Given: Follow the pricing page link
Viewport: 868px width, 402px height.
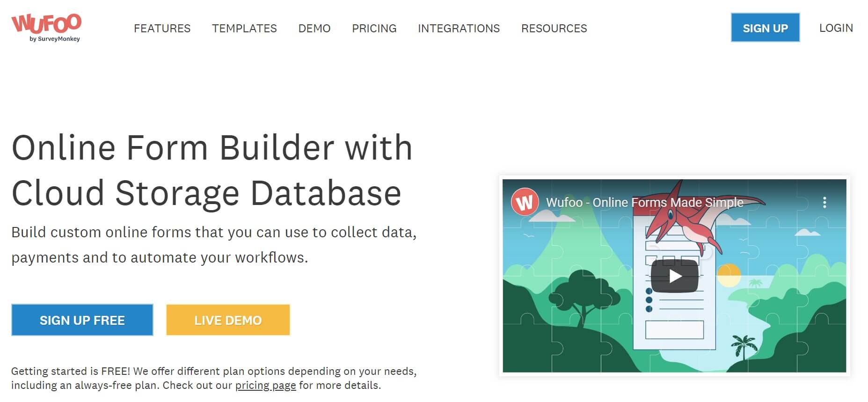Looking at the screenshot, I should tap(265, 385).
